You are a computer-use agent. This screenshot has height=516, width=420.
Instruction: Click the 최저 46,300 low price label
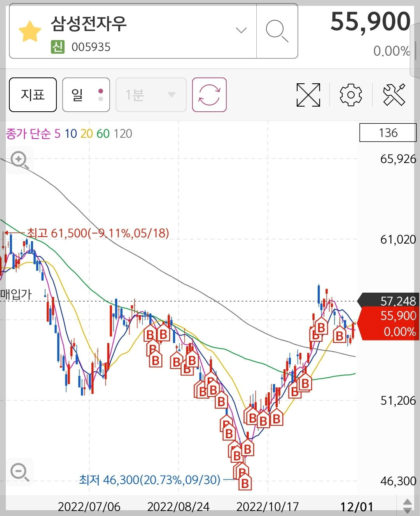point(150,480)
